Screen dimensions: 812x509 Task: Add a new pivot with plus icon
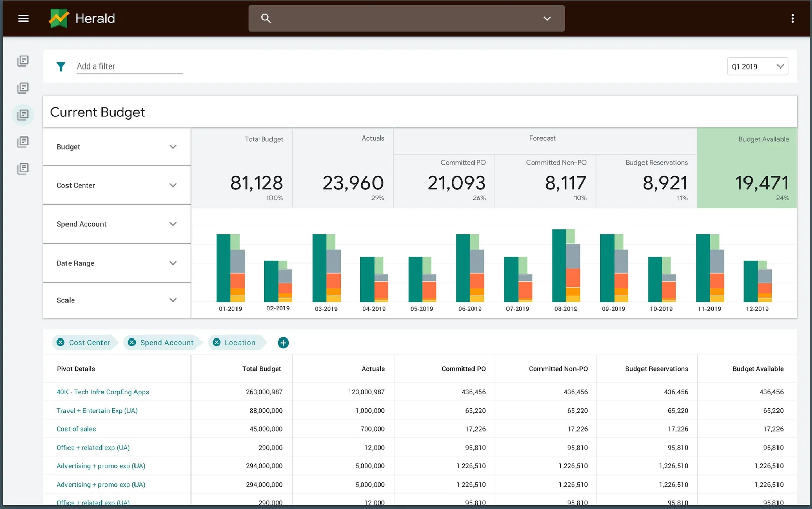283,343
